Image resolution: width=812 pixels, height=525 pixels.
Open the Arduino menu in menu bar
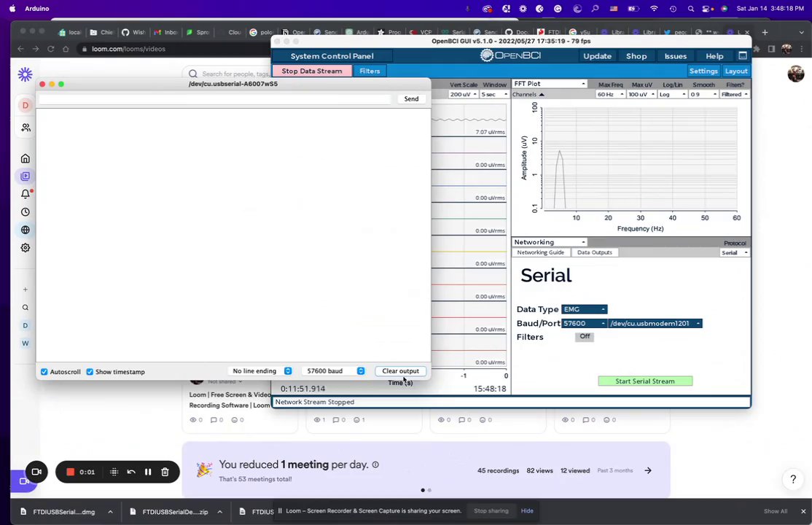pyautogui.click(x=37, y=9)
